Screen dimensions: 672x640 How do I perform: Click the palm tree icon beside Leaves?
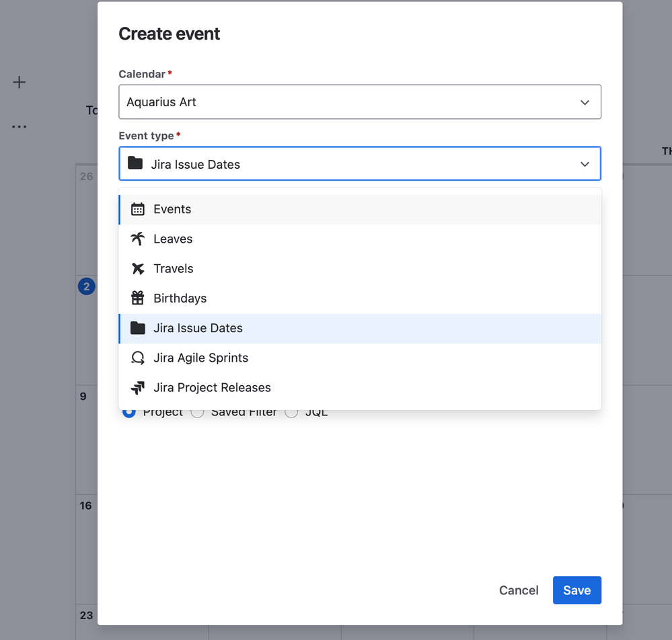pyautogui.click(x=138, y=239)
